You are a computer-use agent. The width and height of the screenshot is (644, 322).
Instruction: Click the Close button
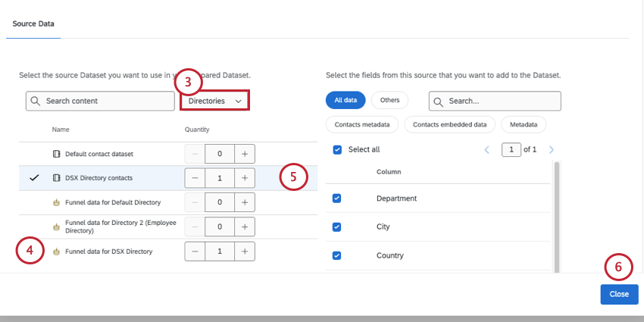[x=619, y=294]
